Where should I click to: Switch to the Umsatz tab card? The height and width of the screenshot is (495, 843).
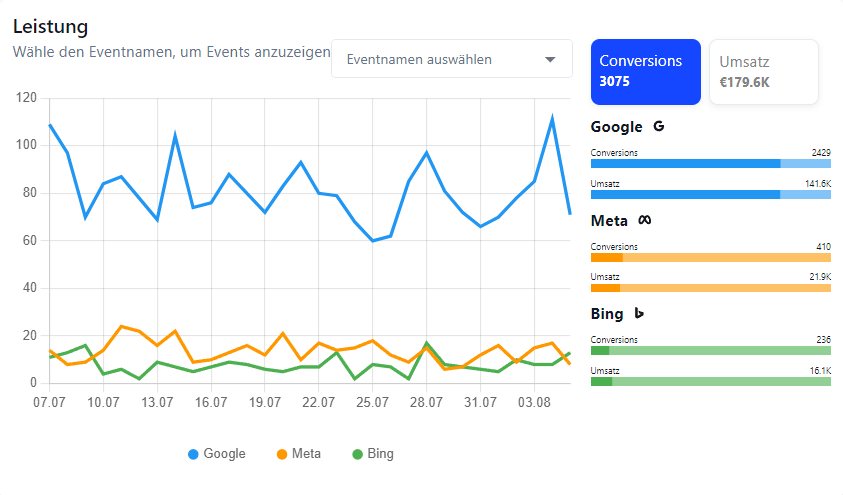pyautogui.click(x=763, y=71)
